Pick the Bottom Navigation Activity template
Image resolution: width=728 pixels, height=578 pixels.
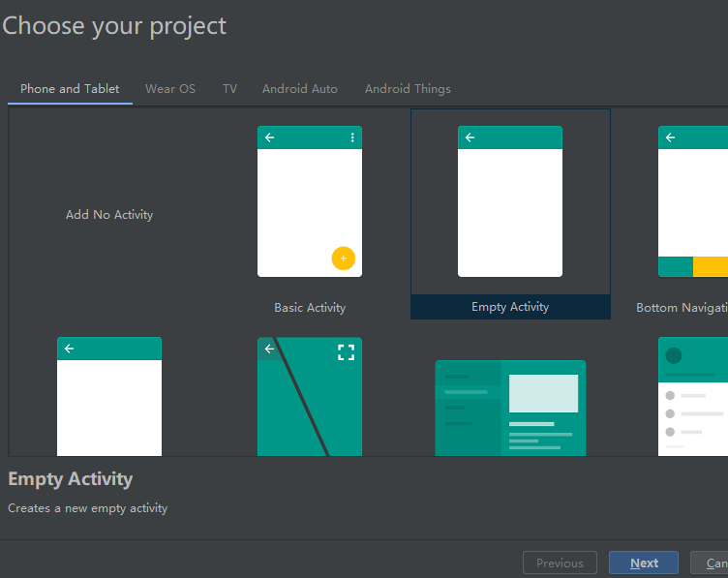pos(693,201)
